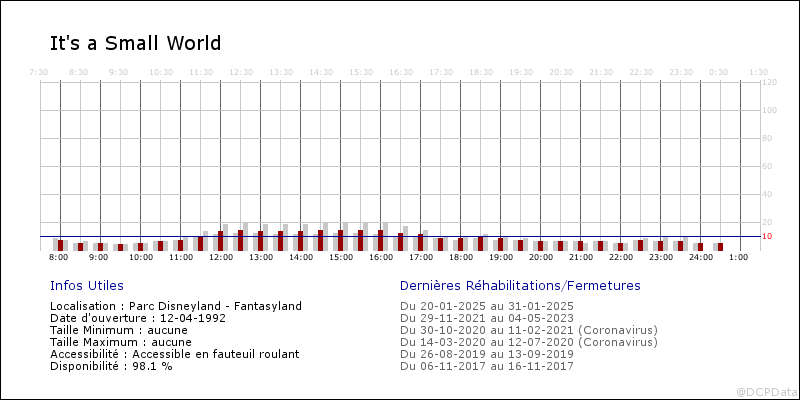The image size is (800, 400).
Task: Click the 17:30 top axis label
Action: pos(441,72)
